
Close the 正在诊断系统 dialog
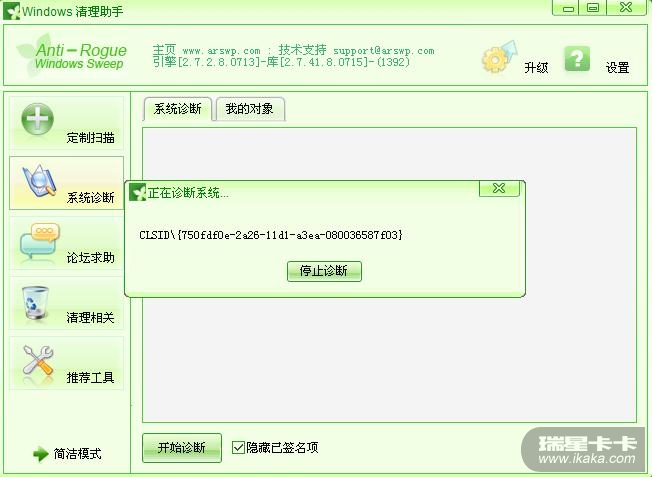point(499,188)
